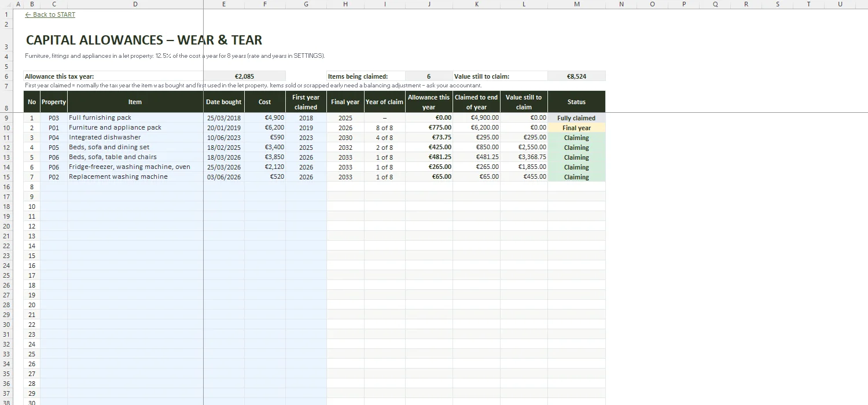Select cost cell €590
Viewport: 868px width, 405px height.
click(265, 138)
